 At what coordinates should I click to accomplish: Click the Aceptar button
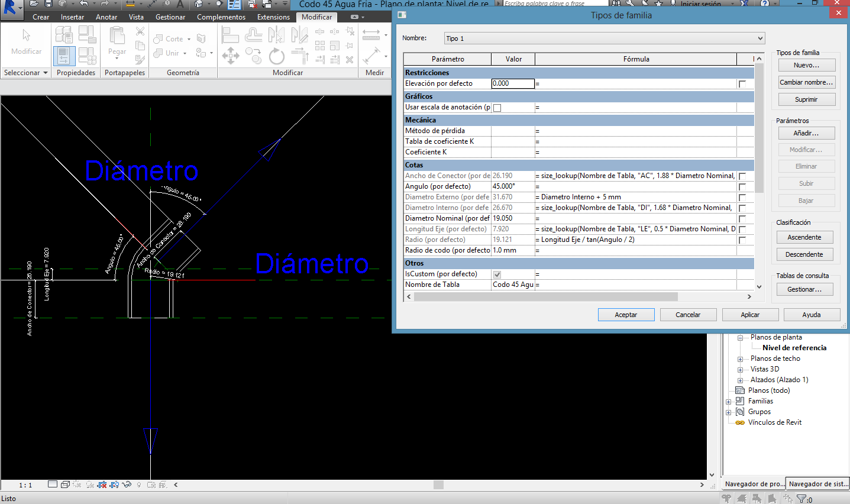pos(626,315)
